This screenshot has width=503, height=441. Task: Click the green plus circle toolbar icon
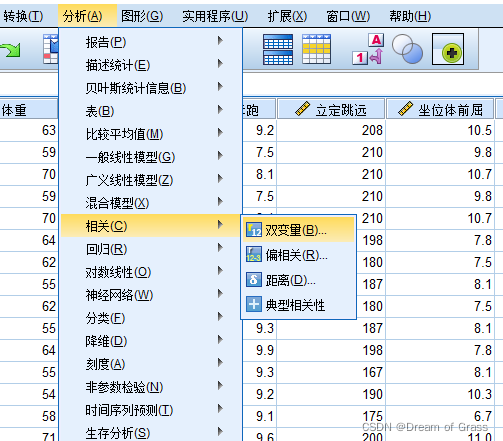click(448, 49)
